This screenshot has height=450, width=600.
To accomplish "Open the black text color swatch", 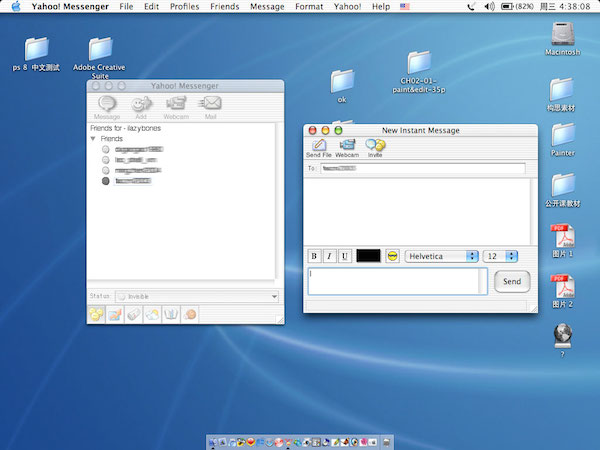I will click(x=368, y=256).
